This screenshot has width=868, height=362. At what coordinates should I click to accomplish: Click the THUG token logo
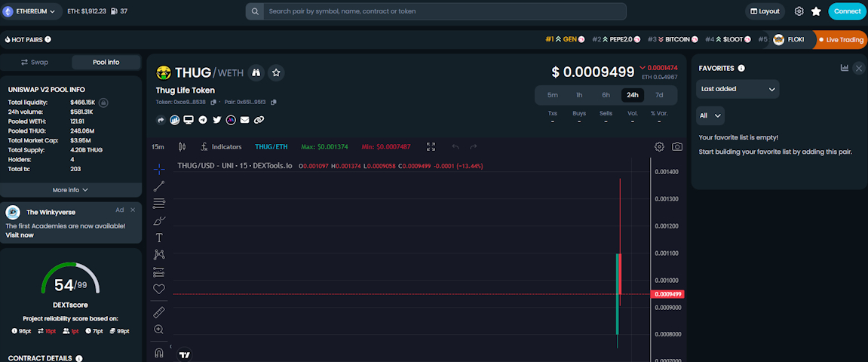(164, 72)
